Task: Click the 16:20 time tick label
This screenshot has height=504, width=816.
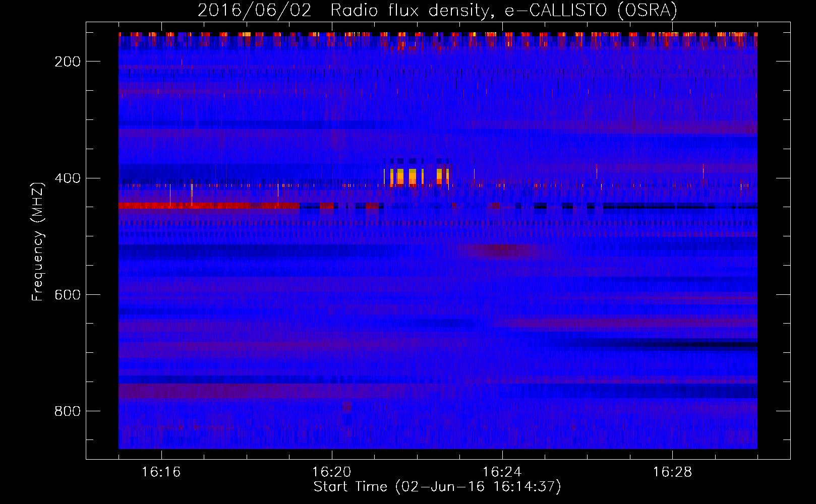Action: [331, 472]
